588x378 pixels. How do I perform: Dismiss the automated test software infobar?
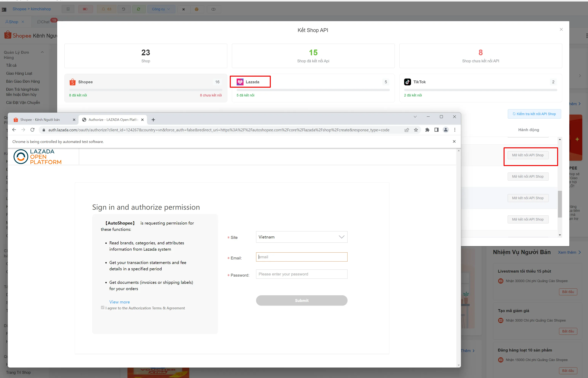tap(454, 142)
